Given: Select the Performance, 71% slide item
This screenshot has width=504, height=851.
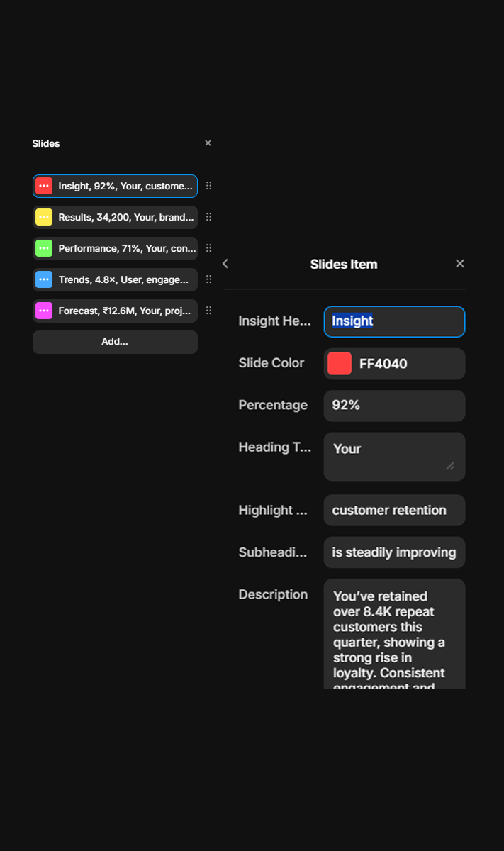Looking at the screenshot, I should (126, 248).
